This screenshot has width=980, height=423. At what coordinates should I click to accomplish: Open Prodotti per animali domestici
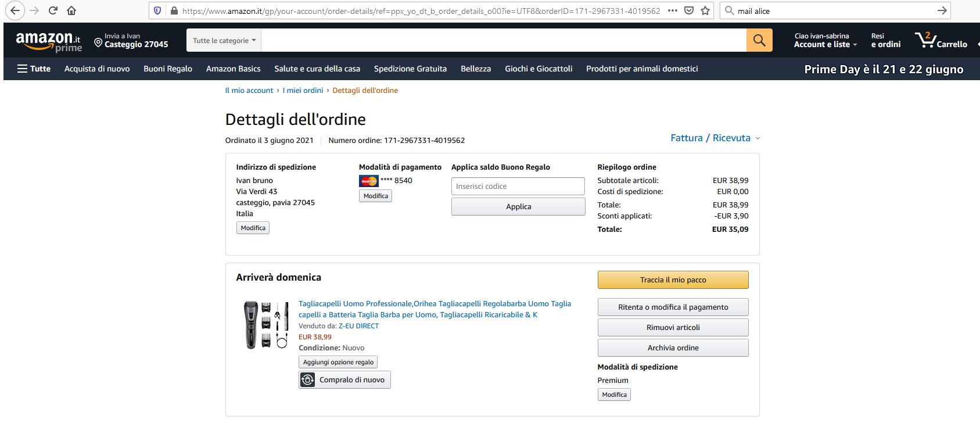642,69
